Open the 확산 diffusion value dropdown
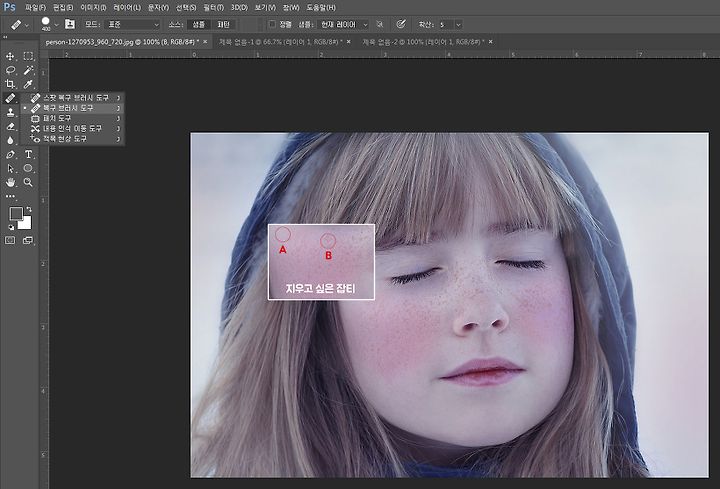 (x=458, y=24)
